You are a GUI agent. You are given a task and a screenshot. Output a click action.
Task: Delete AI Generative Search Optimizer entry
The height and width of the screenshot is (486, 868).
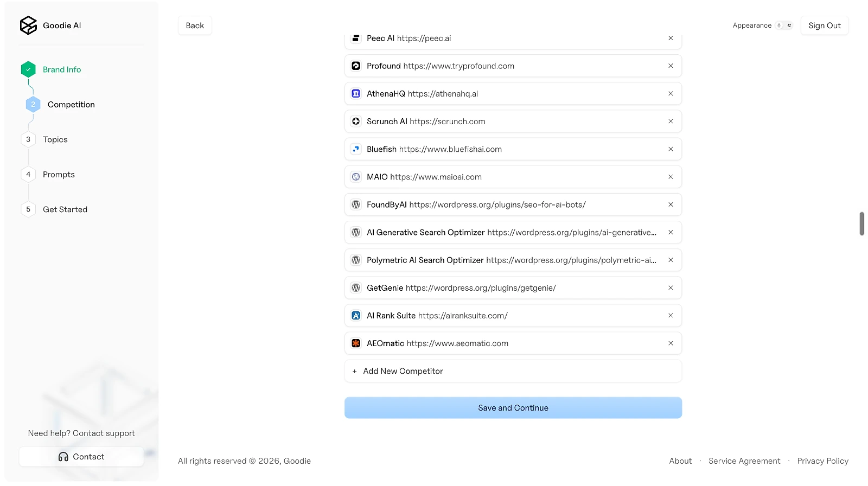[671, 232]
